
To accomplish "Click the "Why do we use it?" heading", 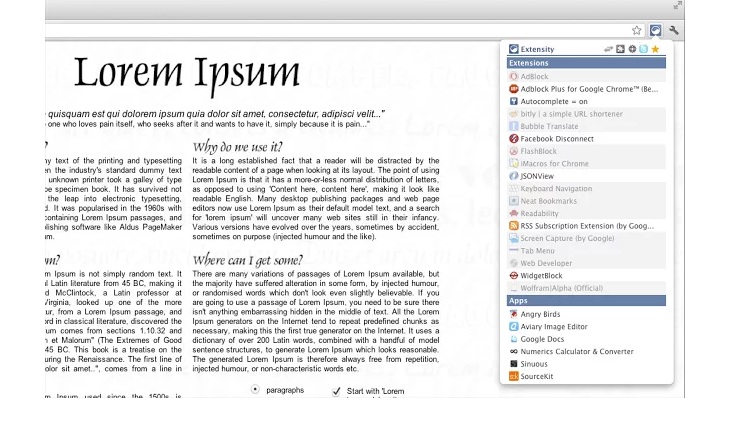I will click(237, 147).
